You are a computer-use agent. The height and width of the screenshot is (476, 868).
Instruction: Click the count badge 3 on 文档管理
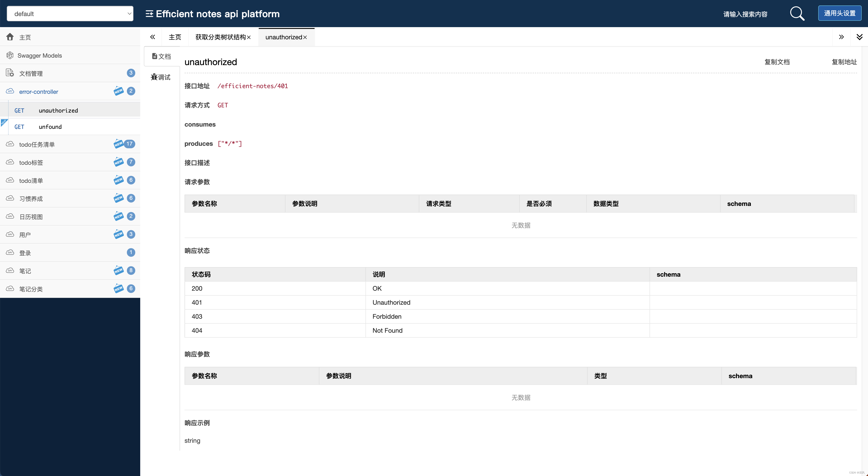click(x=131, y=73)
